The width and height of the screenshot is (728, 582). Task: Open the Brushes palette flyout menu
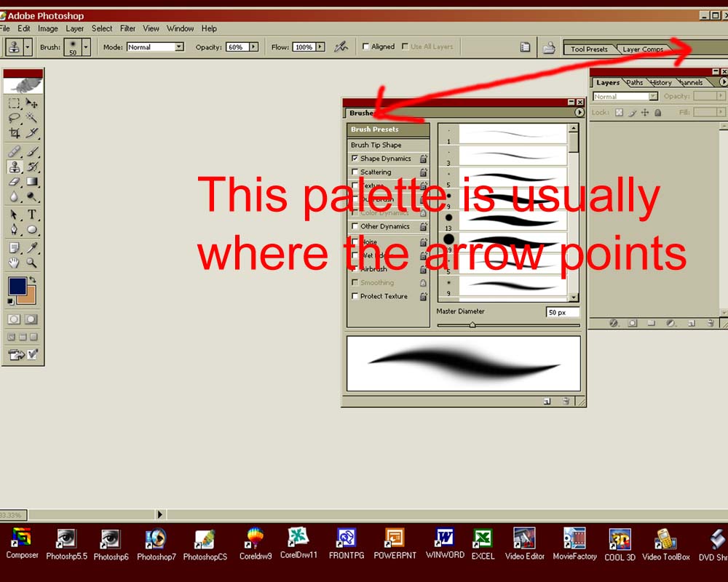(x=579, y=113)
